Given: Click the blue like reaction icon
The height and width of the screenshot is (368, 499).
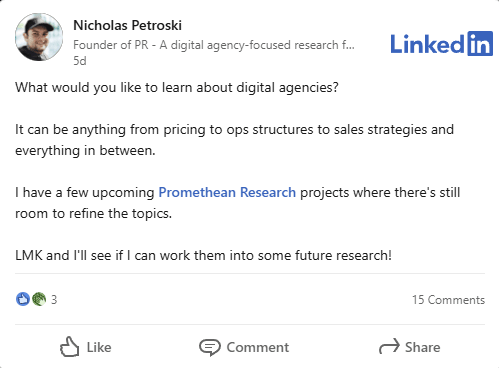Looking at the screenshot, I should [23, 299].
